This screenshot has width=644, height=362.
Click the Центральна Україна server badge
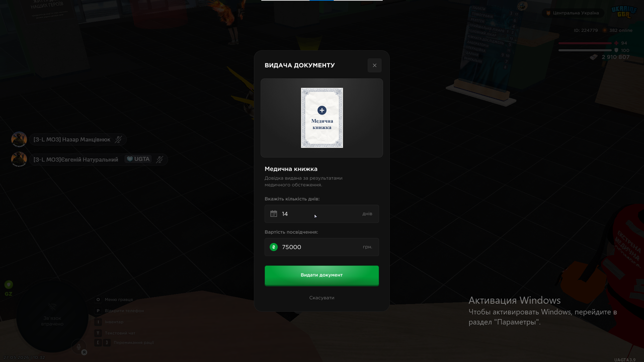click(x=573, y=13)
